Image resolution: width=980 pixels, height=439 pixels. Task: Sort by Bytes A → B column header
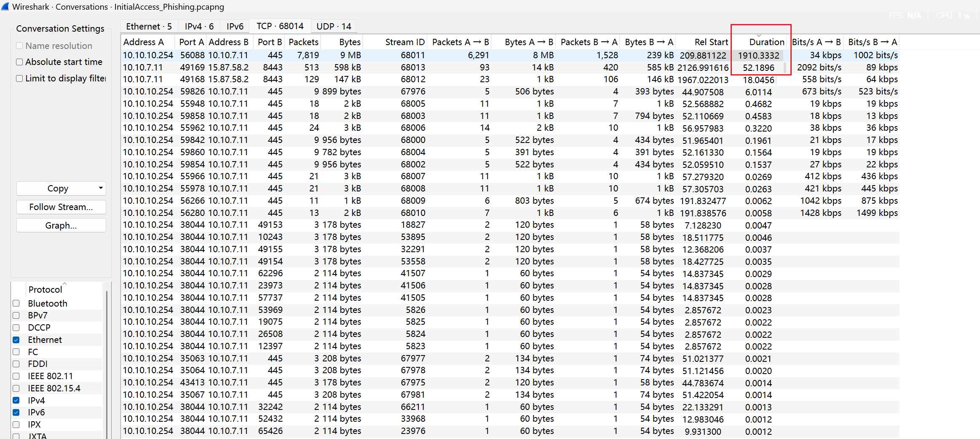[x=524, y=42]
